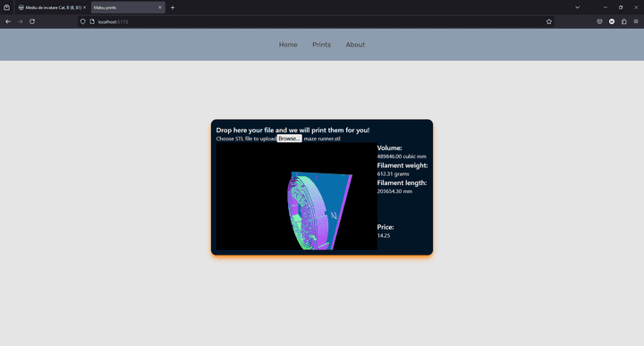Click the 3D maze runner model preview
Screen dimensions: 644x346
click(297, 196)
